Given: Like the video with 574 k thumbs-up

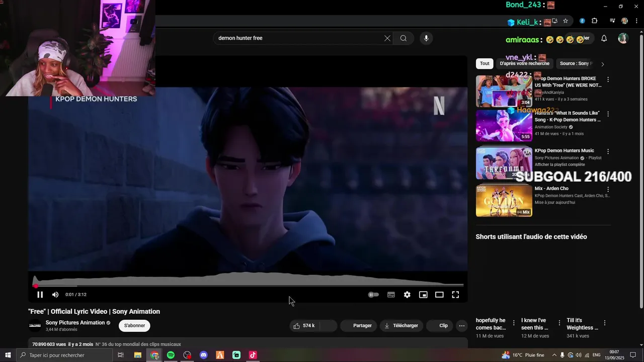Looking at the screenshot, I should pyautogui.click(x=304, y=326).
